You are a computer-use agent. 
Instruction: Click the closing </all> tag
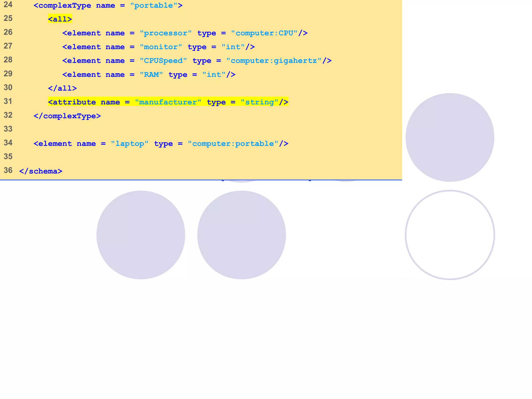[x=62, y=88]
